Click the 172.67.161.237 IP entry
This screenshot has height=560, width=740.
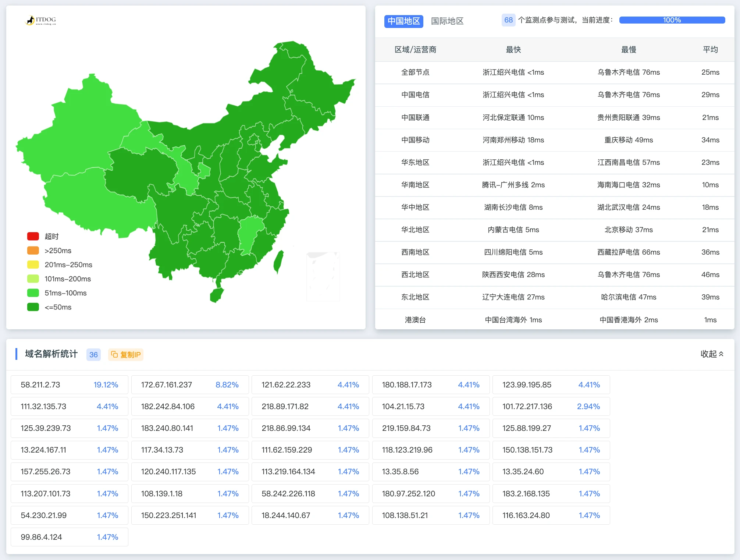click(x=166, y=385)
